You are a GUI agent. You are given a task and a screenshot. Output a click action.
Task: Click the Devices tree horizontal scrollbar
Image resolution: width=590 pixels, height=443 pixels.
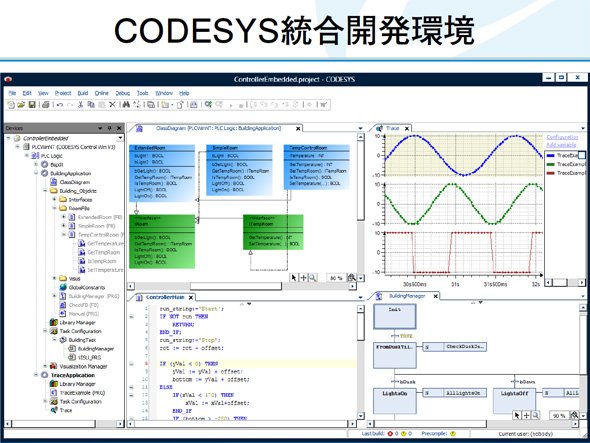click(64, 424)
